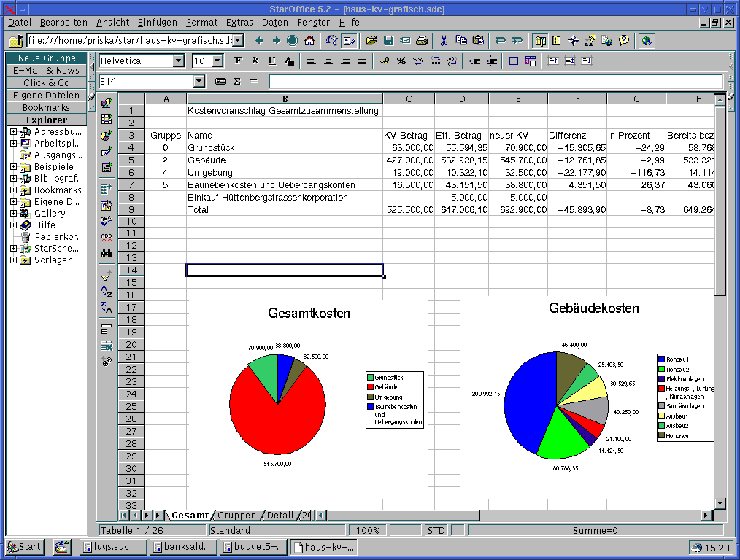The image size is (740, 560).
Task: Click the font color icon
Action: pos(289,61)
